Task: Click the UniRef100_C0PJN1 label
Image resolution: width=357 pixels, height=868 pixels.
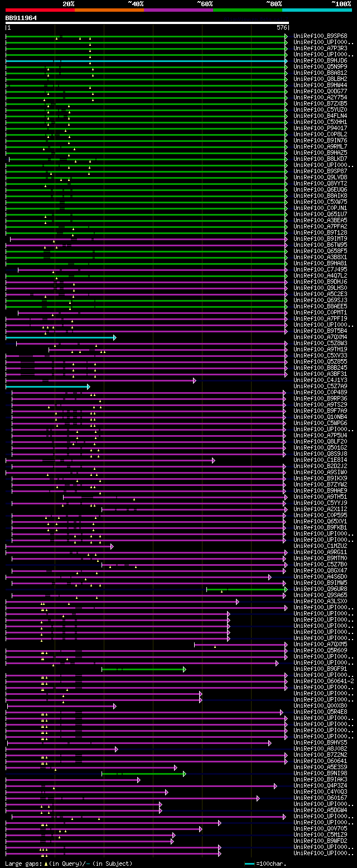Action: coord(320,208)
